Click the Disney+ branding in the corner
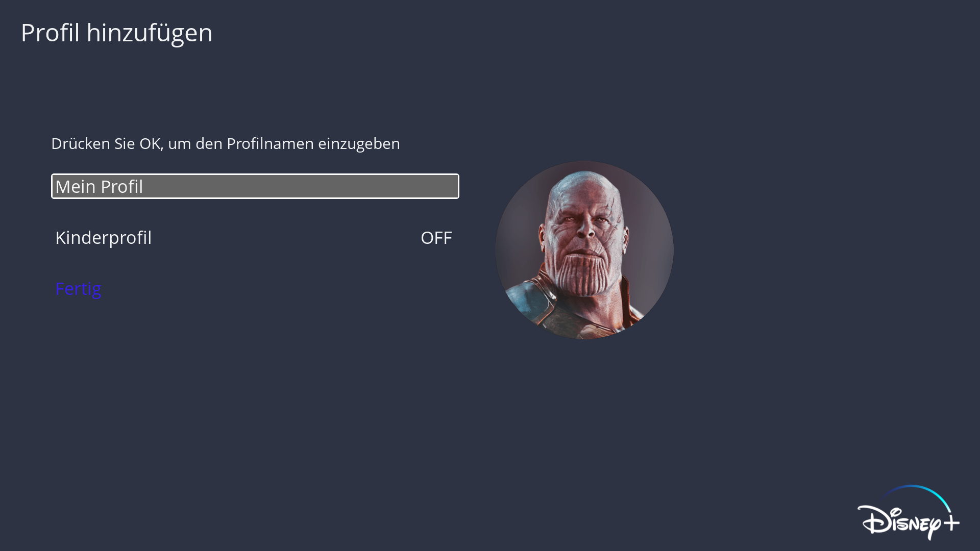 [909, 513]
